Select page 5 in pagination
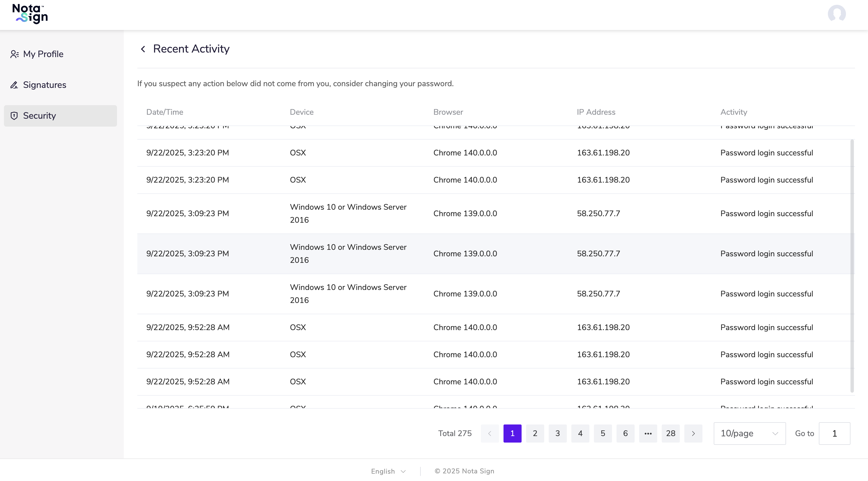Image resolution: width=868 pixels, height=481 pixels. pos(603,434)
